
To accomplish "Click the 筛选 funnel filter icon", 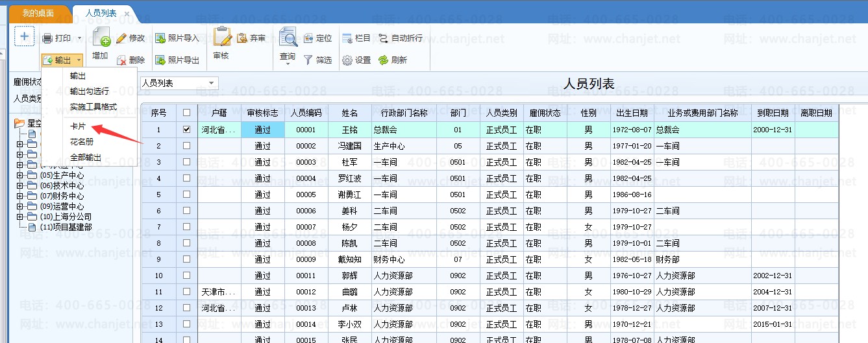I will (x=308, y=60).
